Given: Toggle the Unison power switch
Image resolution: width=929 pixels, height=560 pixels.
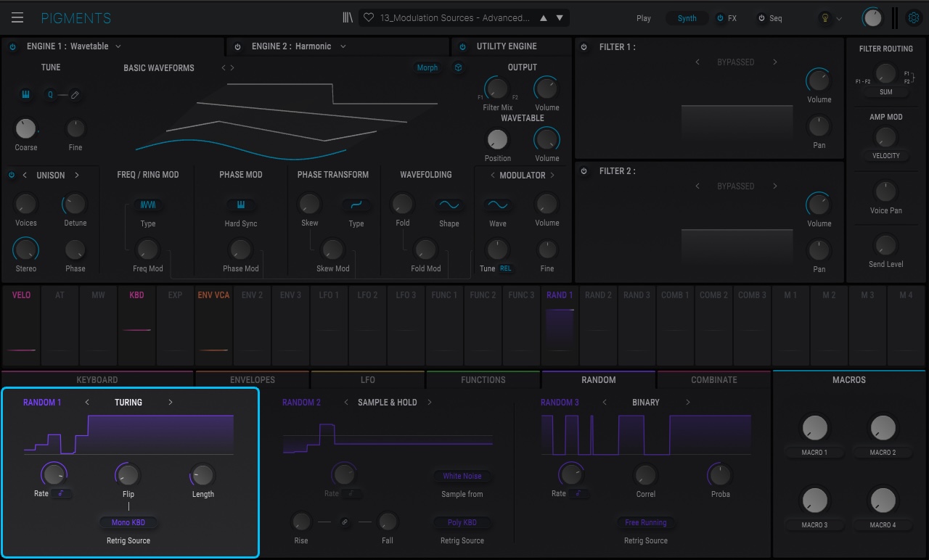Looking at the screenshot, I should click(x=12, y=176).
